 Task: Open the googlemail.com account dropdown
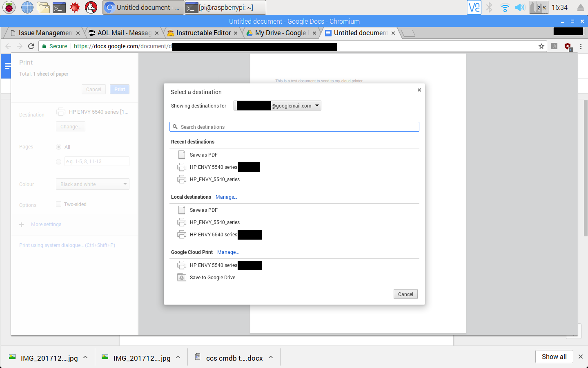click(x=277, y=105)
